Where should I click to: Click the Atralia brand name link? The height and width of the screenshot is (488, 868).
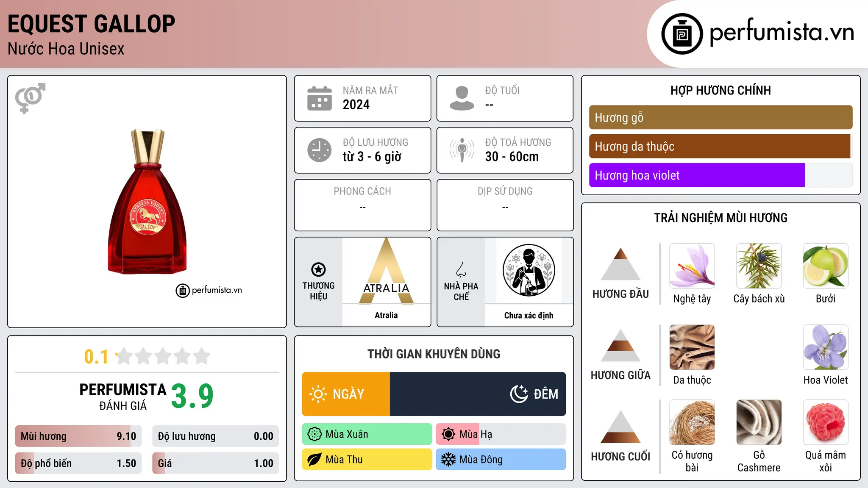386,315
